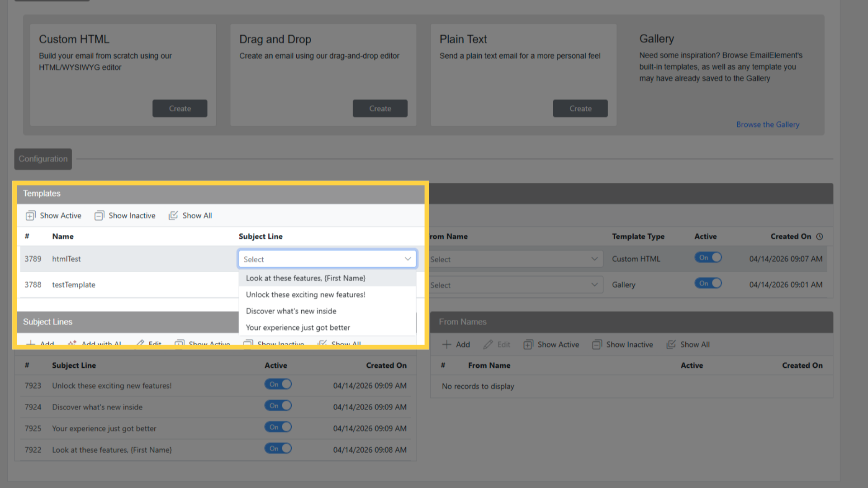Image resolution: width=868 pixels, height=488 pixels.
Task: Click Show All icon in Templates toolbar
Action: click(173, 216)
